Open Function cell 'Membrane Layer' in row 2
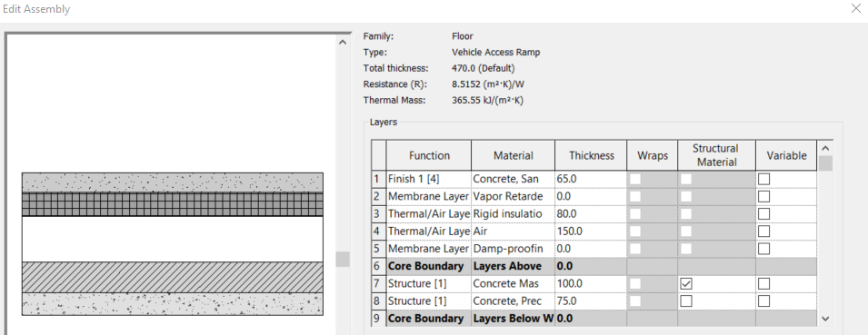868x335 pixels. point(429,196)
